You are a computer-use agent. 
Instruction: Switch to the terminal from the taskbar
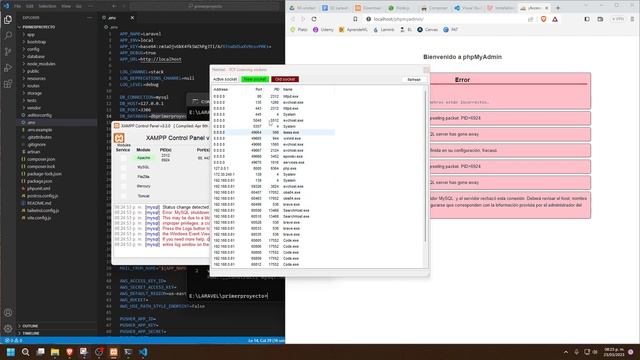point(128,352)
